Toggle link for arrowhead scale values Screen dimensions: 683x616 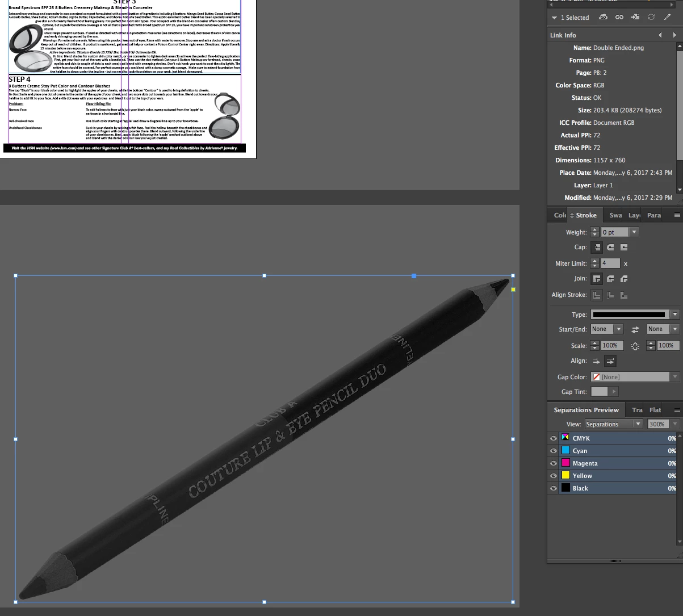click(x=635, y=346)
